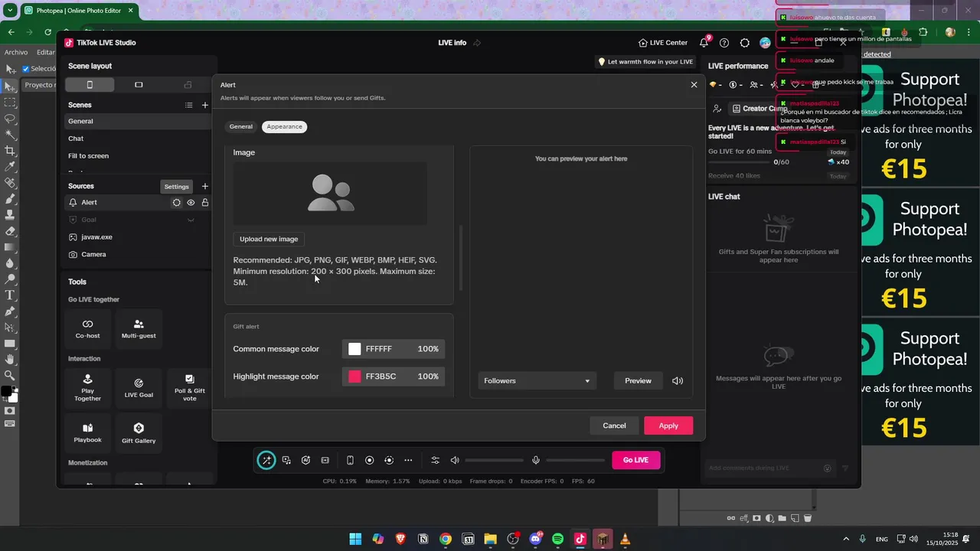Open Alert source settings gear
The width and height of the screenshot is (980, 551).
(x=176, y=203)
